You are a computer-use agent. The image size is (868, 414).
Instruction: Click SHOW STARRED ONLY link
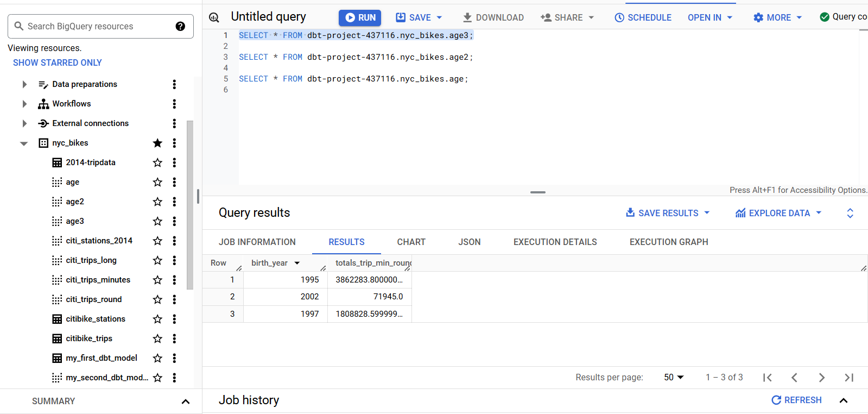58,62
